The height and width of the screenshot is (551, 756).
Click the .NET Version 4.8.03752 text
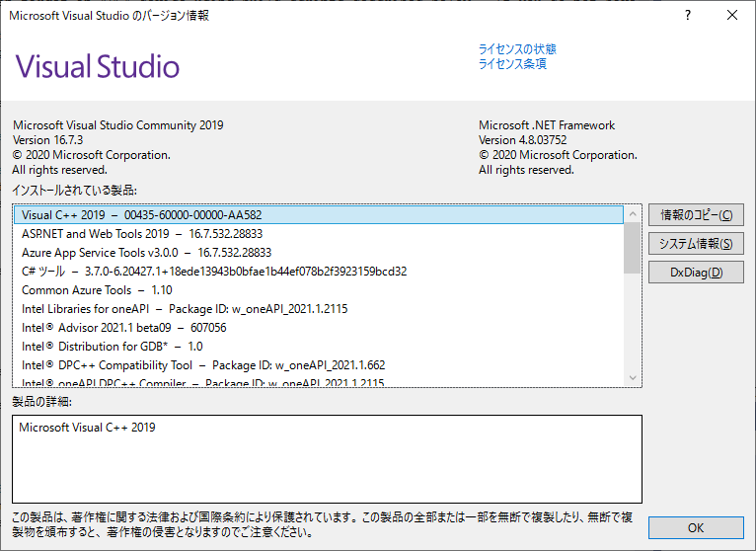(x=523, y=140)
